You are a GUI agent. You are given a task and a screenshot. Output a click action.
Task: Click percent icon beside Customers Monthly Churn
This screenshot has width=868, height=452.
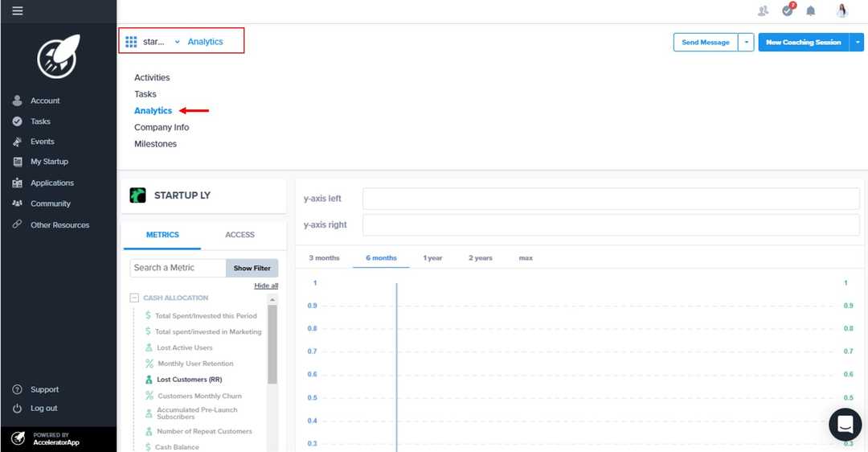pyautogui.click(x=149, y=396)
